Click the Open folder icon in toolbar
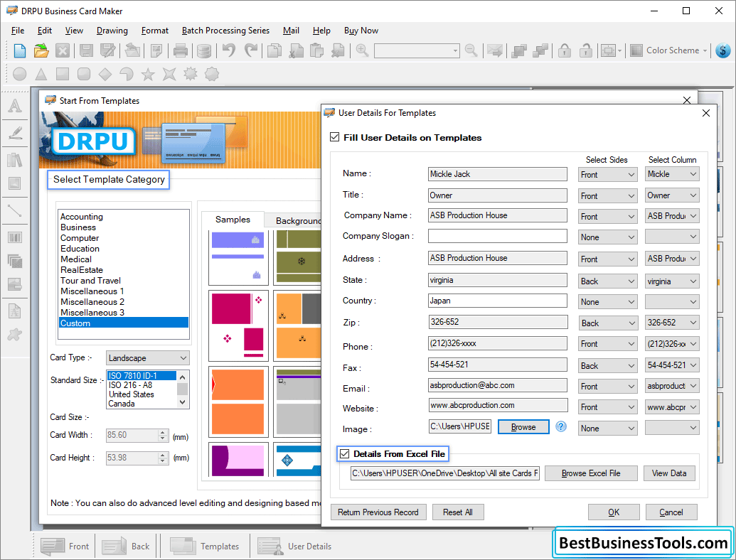This screenshot has height=560, width=736. click(41, 50)
